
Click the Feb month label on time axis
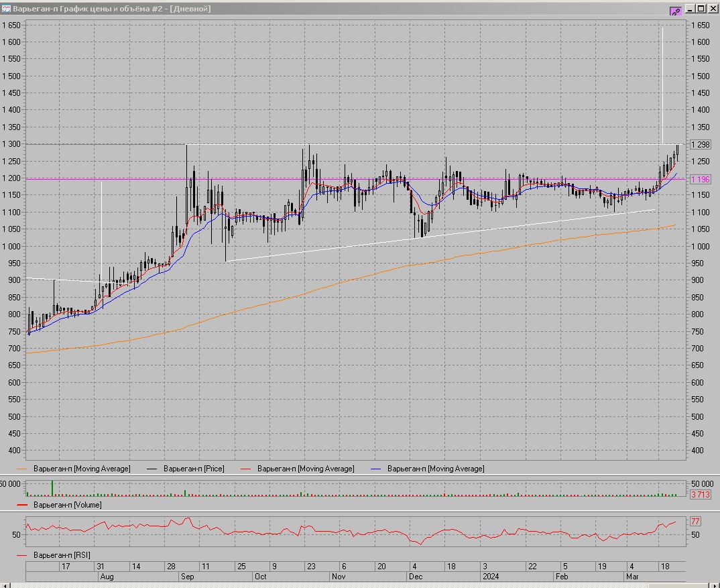562,577
